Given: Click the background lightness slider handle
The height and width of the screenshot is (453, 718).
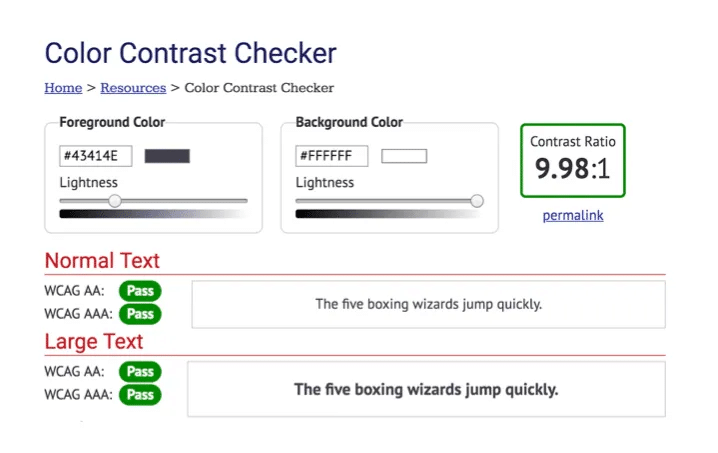Looking at the screenshot, I should (x=477, y=201).
